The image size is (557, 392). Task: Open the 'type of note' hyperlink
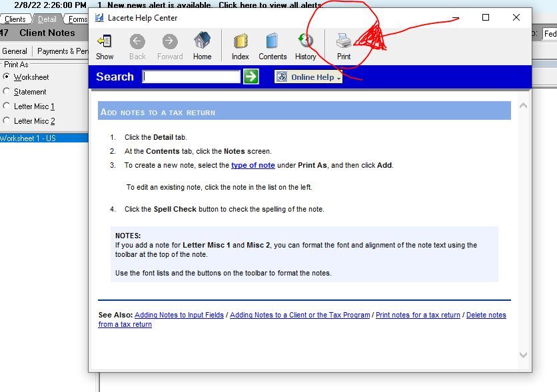pos(253,165)
